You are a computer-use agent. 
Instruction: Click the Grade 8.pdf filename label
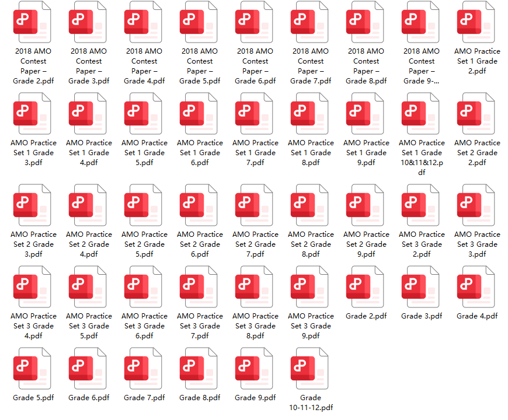pos(200,398)
